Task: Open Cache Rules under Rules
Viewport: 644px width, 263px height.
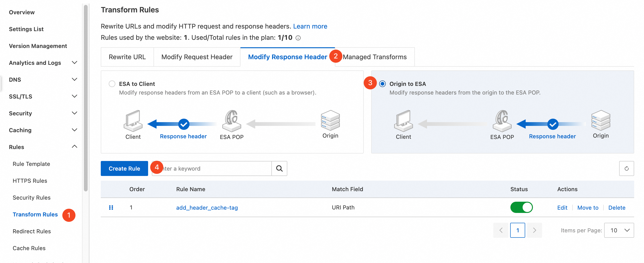Action: click(29, 248)
